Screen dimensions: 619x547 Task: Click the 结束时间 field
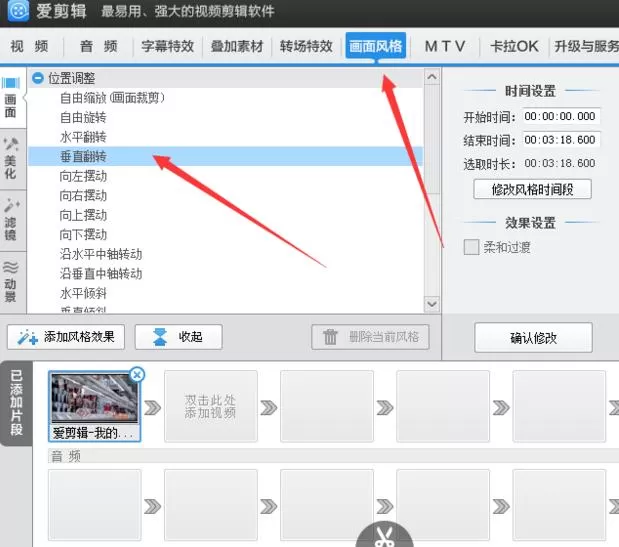pyautogui.click(x=561, y=140)
